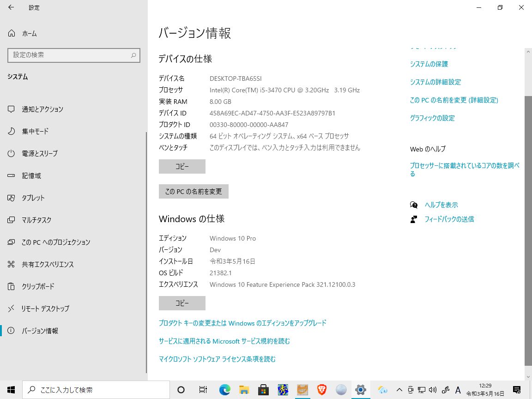Open the 秀 editor icon on taskbar
This screenshot has height=399, width=532.
[x=283, y=390]
